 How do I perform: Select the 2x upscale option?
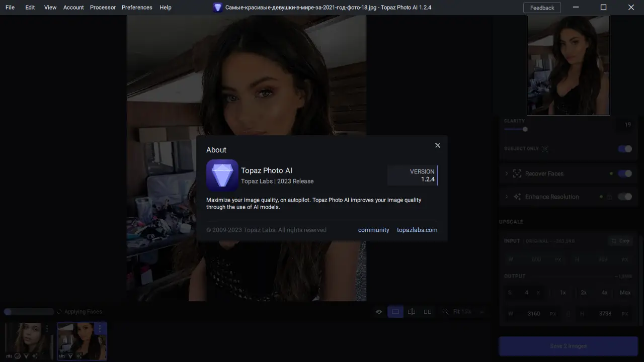[584, 293]
